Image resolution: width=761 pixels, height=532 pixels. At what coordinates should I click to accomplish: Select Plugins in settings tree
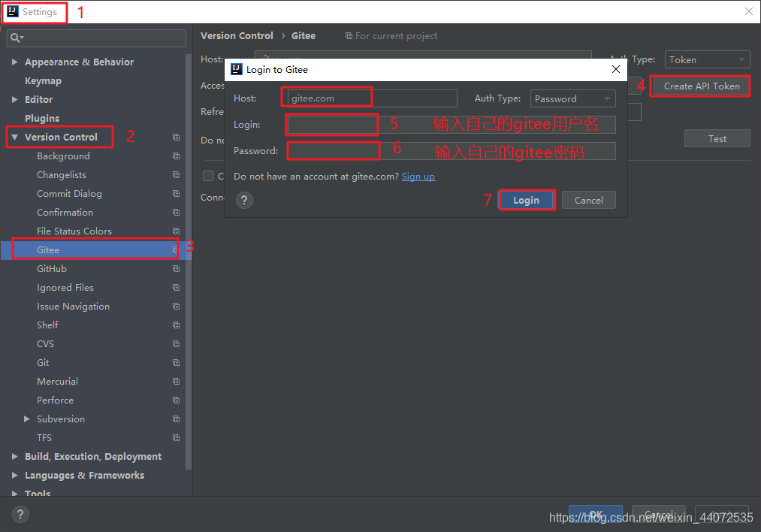(42, 119)
